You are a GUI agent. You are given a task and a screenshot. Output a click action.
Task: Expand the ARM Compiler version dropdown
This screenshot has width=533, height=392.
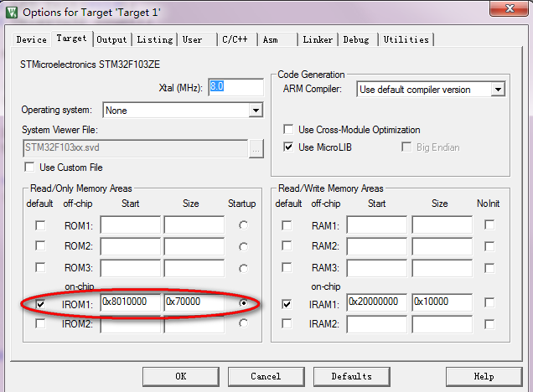click(498, 90)
